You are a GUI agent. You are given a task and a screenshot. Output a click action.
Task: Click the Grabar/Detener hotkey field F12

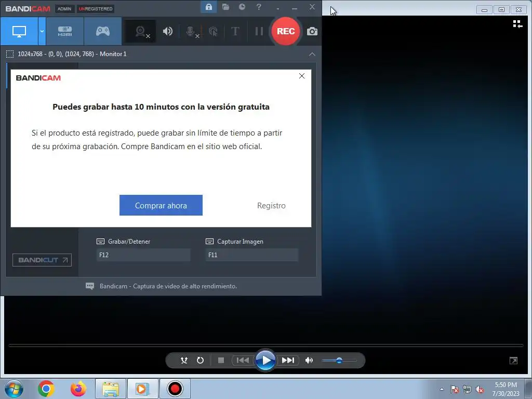[x=143, y=255]
